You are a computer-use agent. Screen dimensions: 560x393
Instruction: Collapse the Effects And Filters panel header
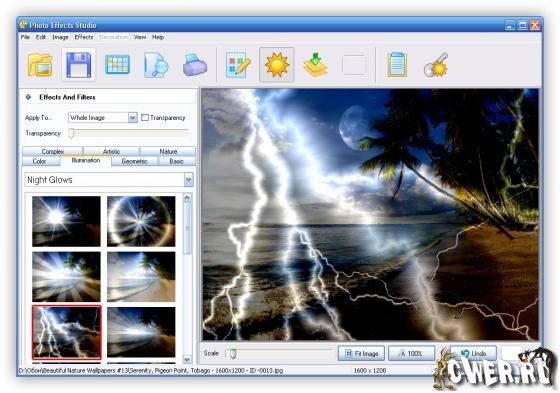28,97
